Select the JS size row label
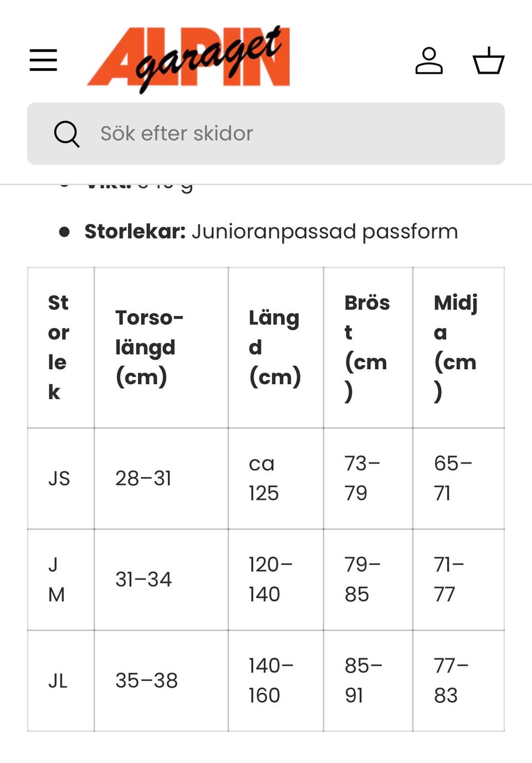Screen dimensions: 532x763 click(59, 478)
